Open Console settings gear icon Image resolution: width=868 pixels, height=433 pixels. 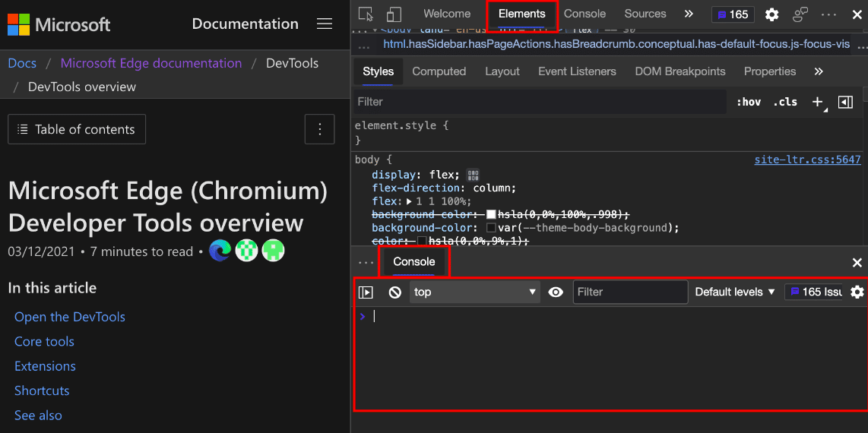coord(857,292)
